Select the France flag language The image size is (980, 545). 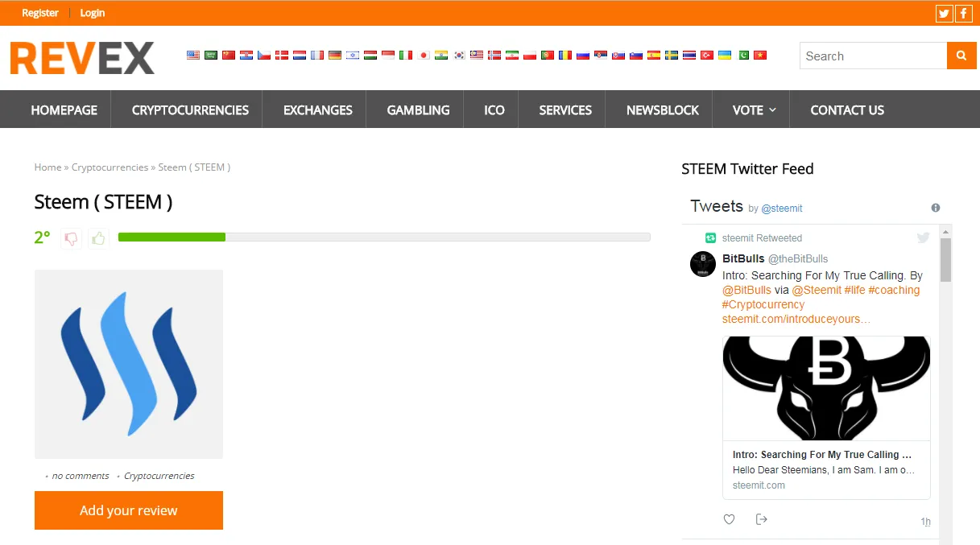point(317,56)
